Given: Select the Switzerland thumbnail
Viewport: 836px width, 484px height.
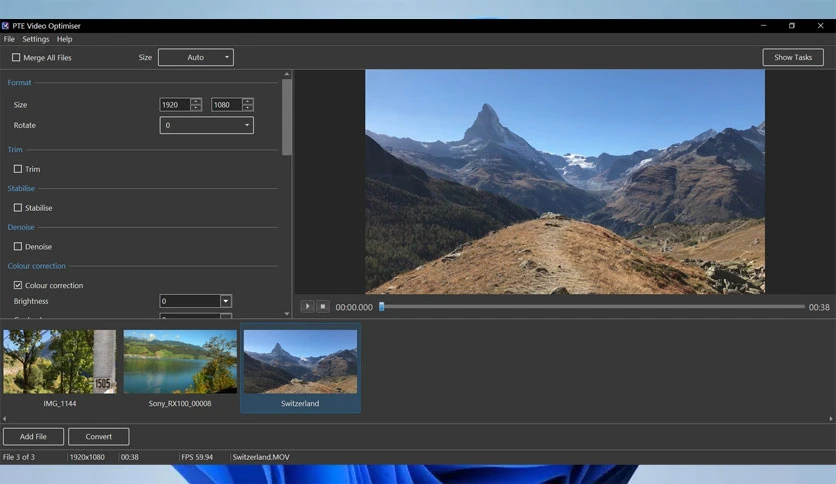Looking at the screenshot, I should 300,368.
